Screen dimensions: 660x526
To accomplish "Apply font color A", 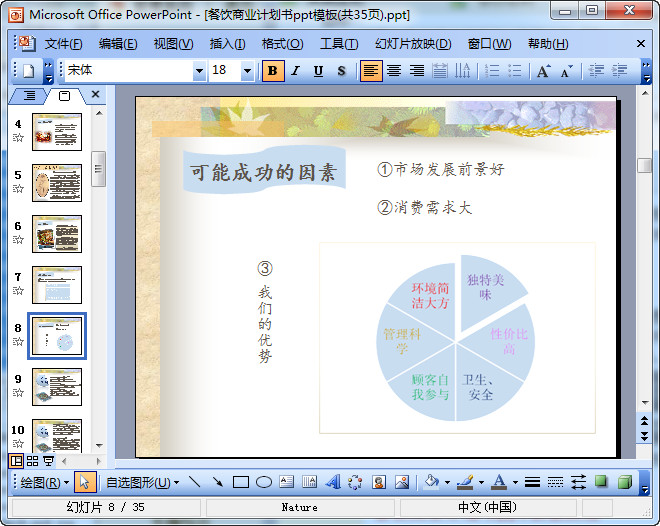I will click(x=499, y=482).
